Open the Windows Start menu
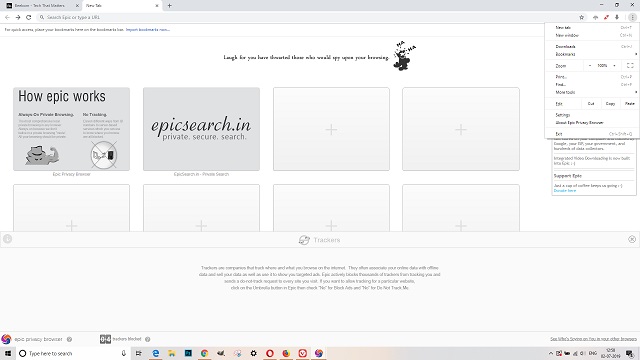Image resolution: width=640 pixels, height=360 pixels. [8, 353]
